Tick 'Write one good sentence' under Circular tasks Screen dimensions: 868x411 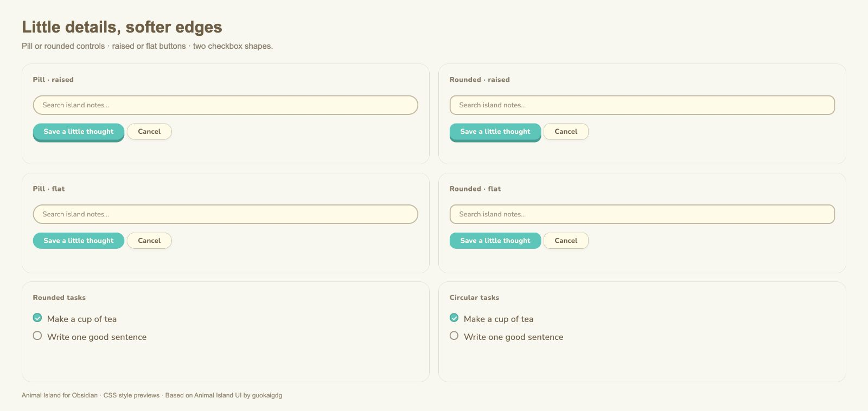pyautogui.click(x=454, y=336)
